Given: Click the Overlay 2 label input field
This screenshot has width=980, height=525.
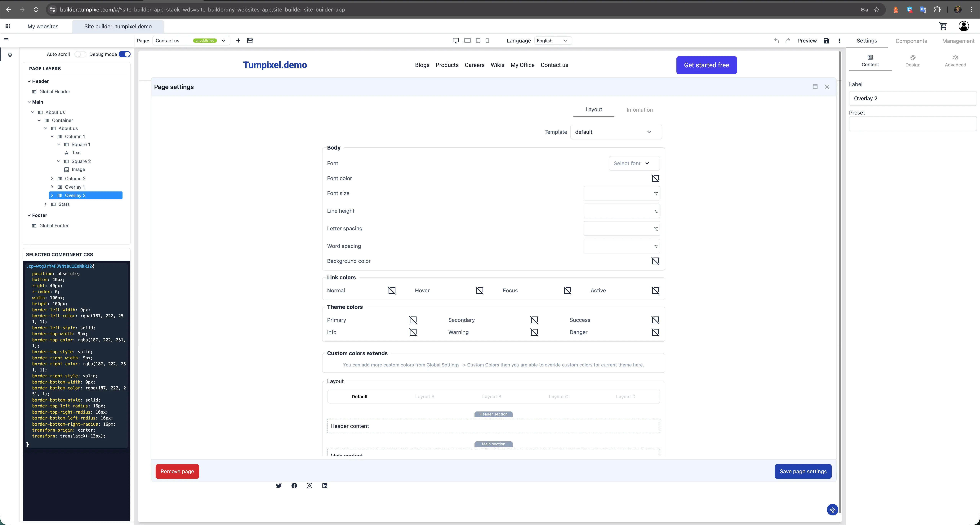Looking at the screenshot, I should (x=913, y=98).
